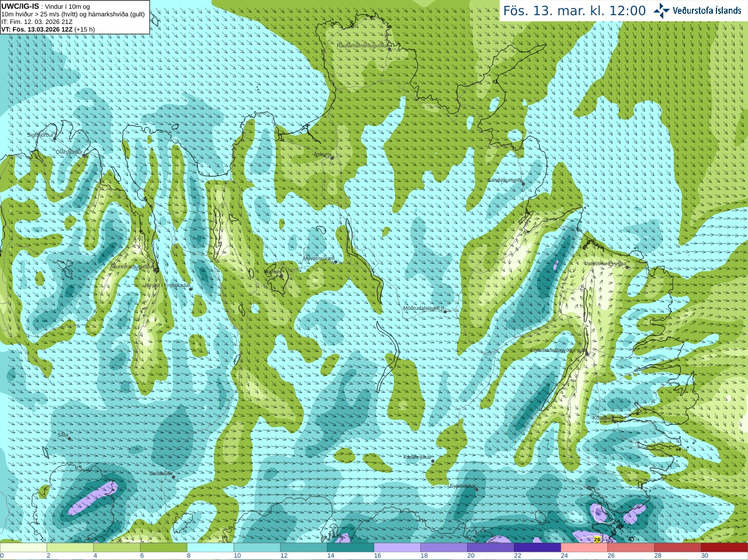This screenshot has height=560, width=748.
Task: Pick the 6–8 m/s olive green swatch
Action: [164, 548]
